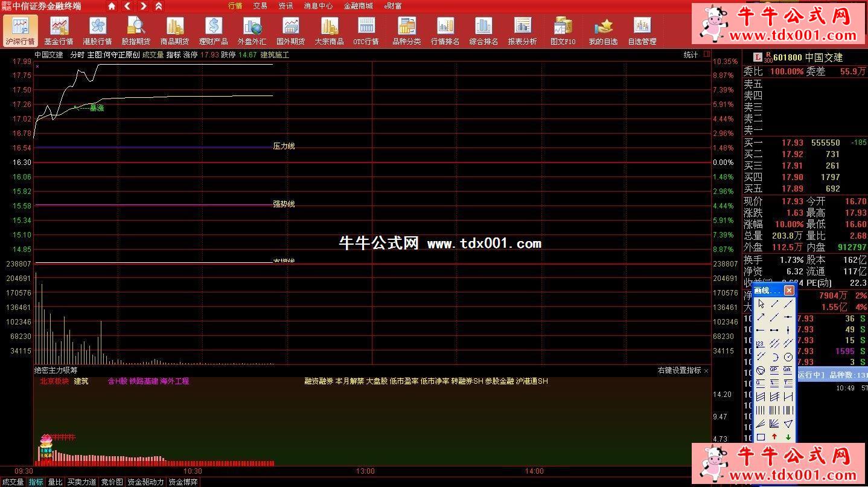Choose the red up-arrow marker tool
The image size is (868, 487).
click(774, 437)
